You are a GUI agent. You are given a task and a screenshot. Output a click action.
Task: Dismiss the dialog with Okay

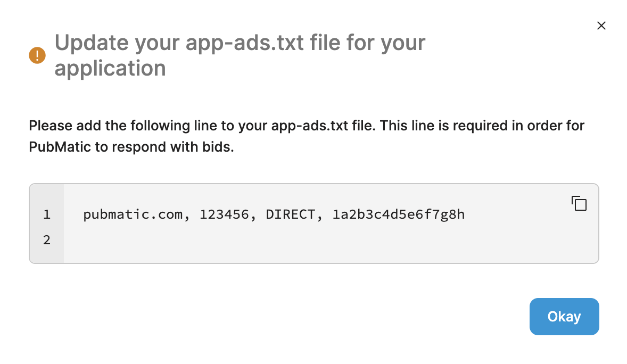pos(564,316)
